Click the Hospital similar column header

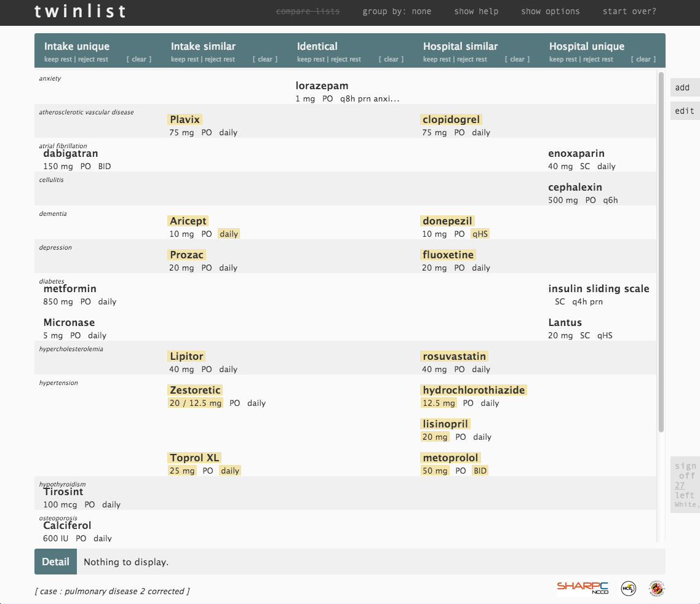(460, 46)
